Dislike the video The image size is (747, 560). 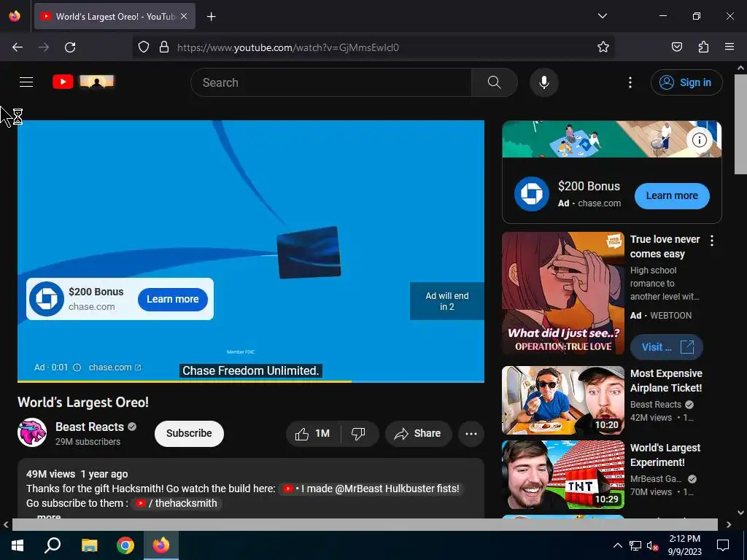point(358,433)
